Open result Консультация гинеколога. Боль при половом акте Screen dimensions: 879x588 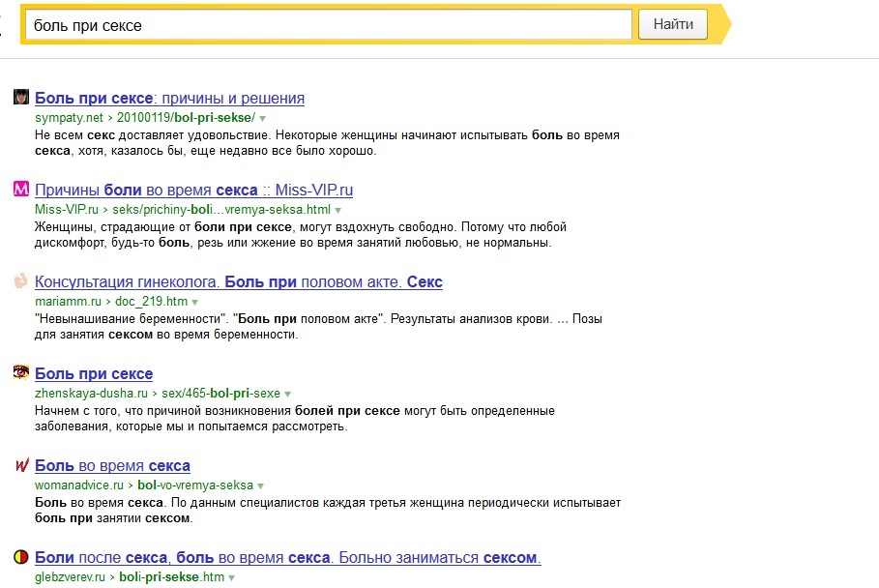click(x=239, y=282)
